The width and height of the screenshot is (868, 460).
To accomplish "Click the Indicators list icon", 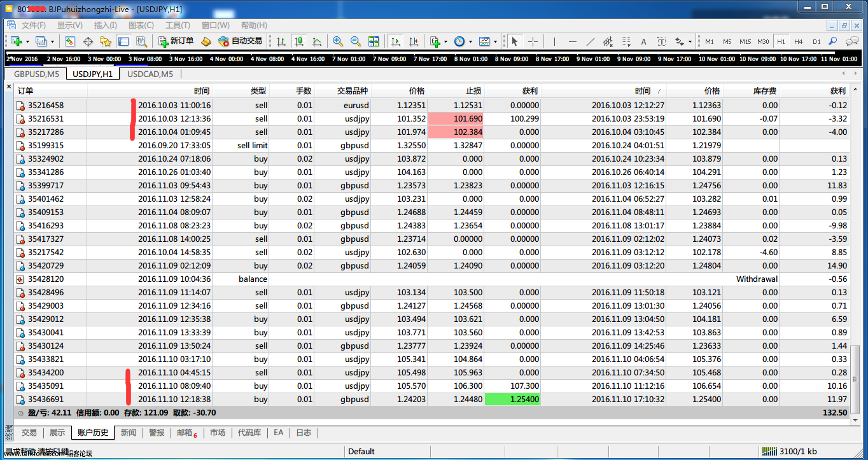I will (x=435, y=41).
